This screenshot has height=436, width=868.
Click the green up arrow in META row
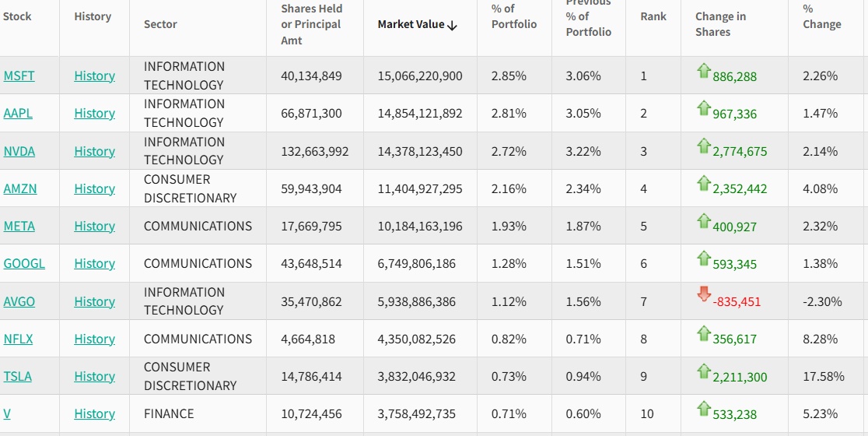pos(704,220)
